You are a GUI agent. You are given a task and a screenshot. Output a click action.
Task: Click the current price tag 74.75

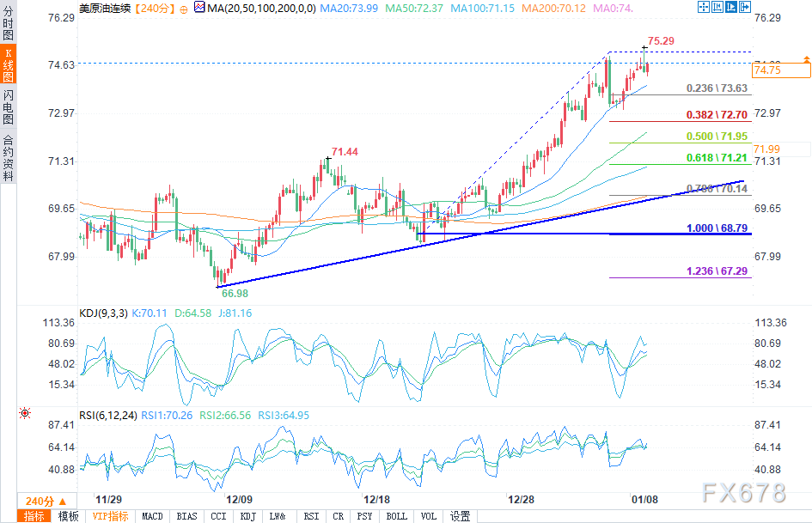coord(781,70)
